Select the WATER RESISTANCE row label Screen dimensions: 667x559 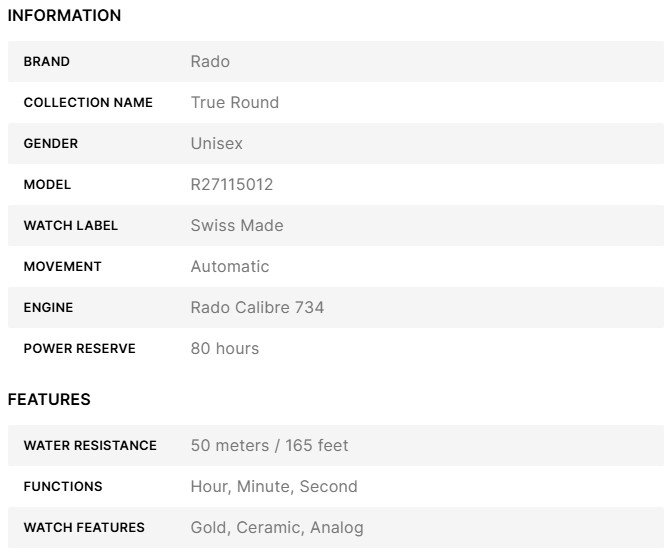pos(90,446)
